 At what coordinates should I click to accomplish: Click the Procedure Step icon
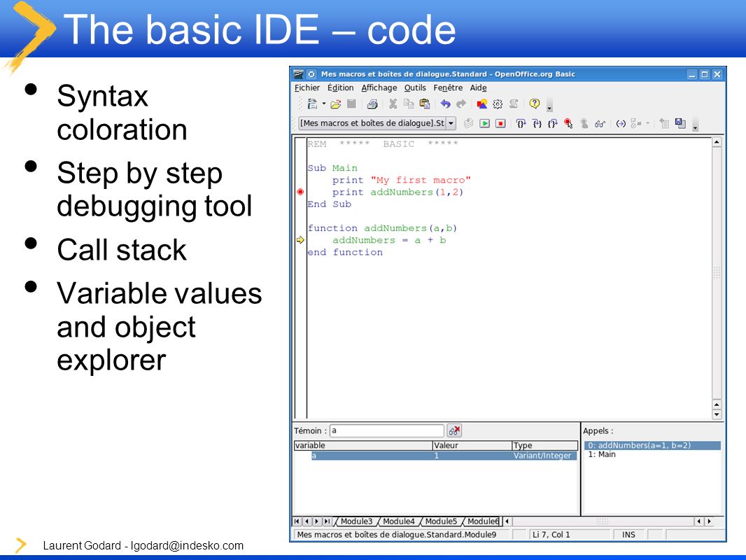coord(521,124)
